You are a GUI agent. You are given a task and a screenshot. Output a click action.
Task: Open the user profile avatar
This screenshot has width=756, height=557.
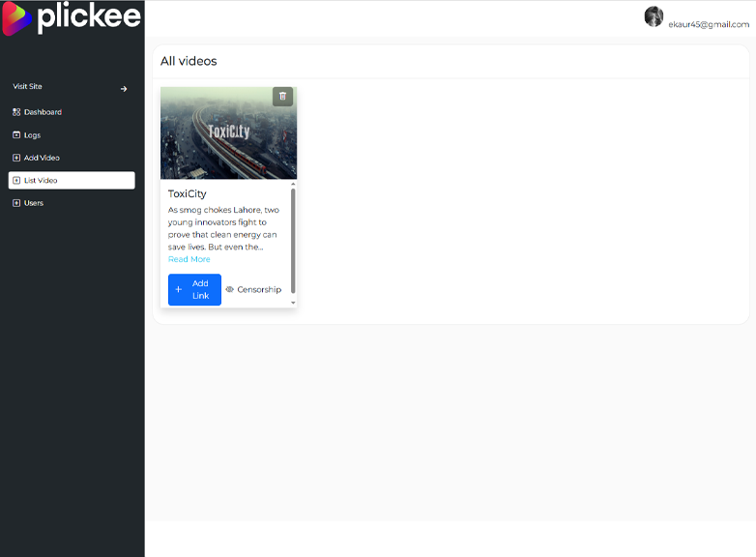tap(654, 17)
